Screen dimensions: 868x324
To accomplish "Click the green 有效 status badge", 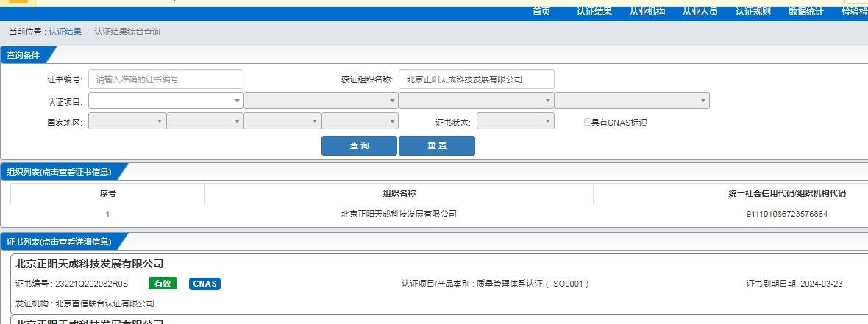I will pos(162,284).
